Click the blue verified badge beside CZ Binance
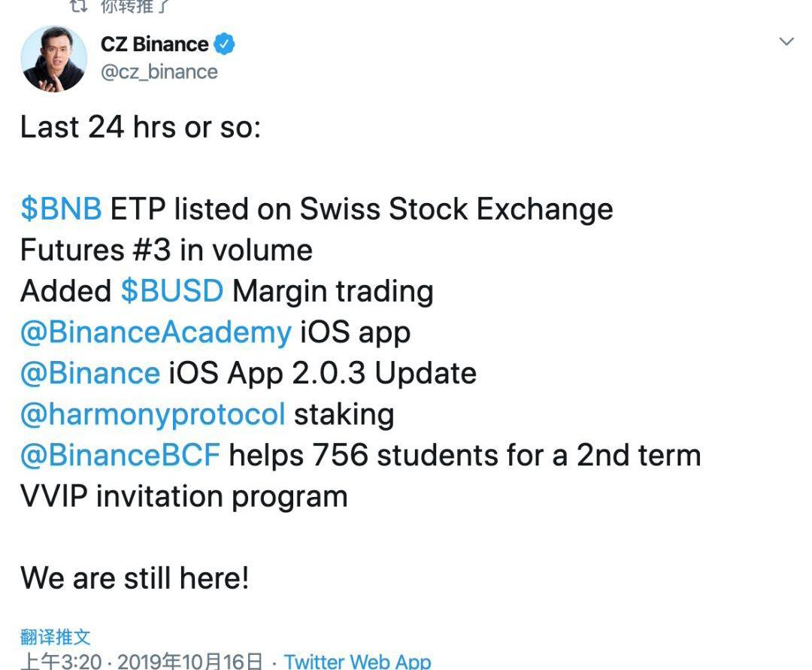Screen dimensions: 812x670 pos(225,44)
